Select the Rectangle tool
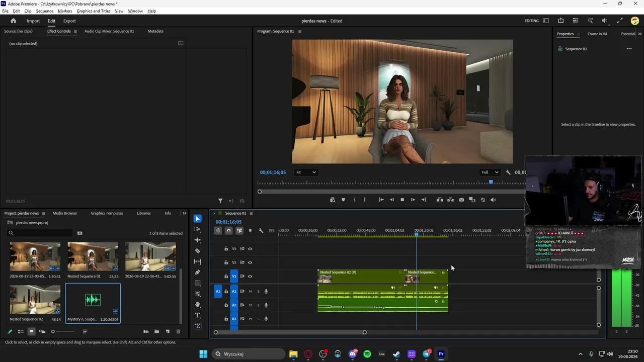The height and width of the screenshot is (362, 644). pyautogui.click(x=198, y=283)
